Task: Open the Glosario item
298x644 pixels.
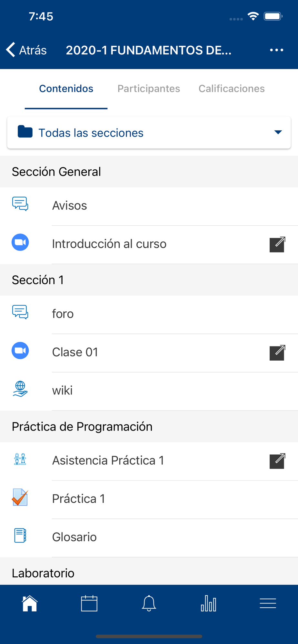Action: click(x=149, y=537)
